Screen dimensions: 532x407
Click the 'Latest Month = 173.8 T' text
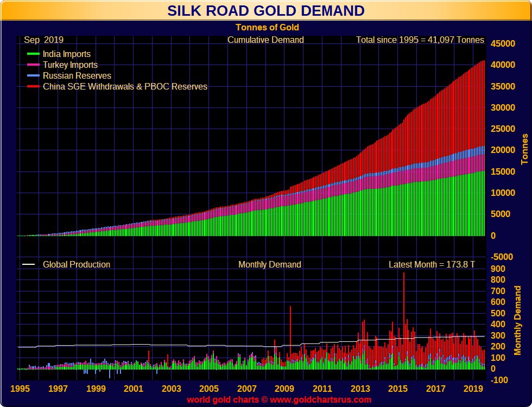(432, 265)
